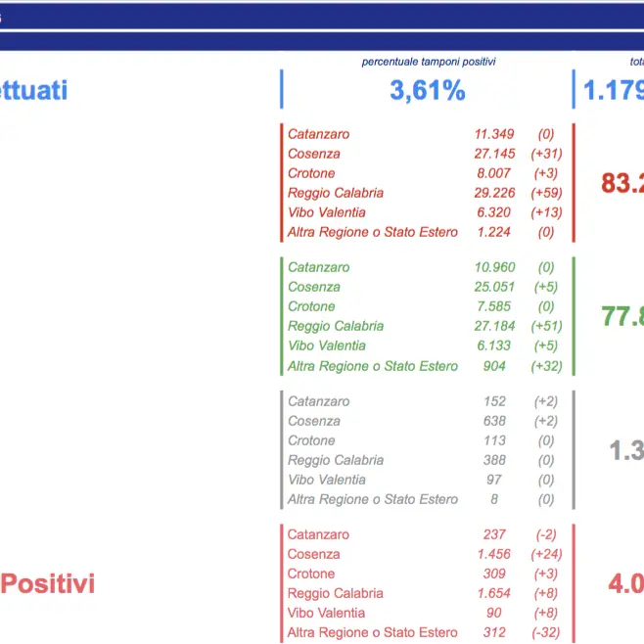Click the Vibo Valentia value 6.320

click(494, 212)
